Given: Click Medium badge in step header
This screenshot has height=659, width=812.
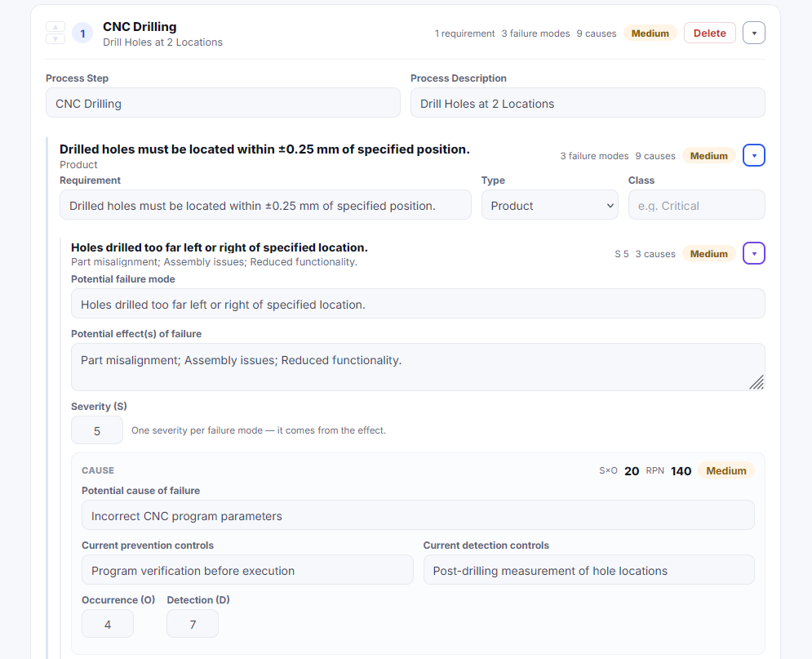Looking at the screenshot, I should coord(650,33).
